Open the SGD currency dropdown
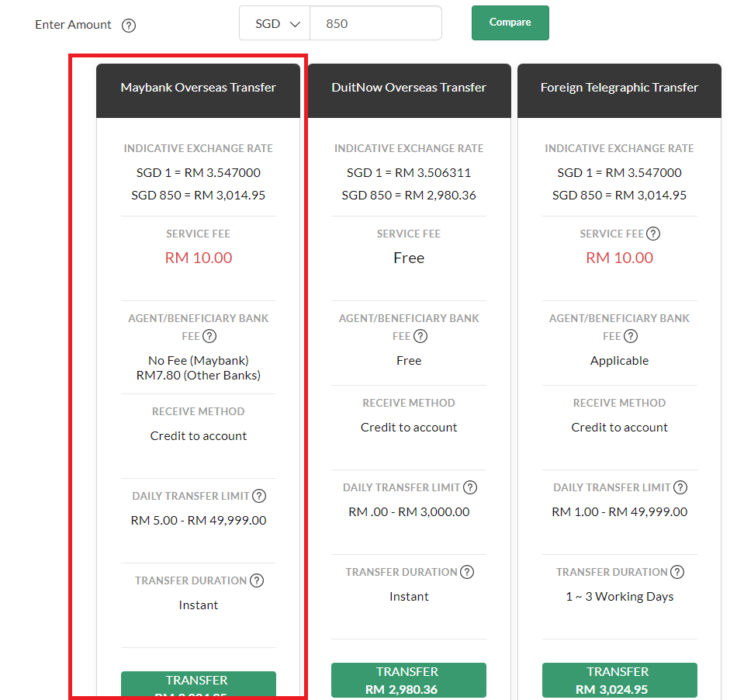737x700 pixels. (x=275, y=23)
